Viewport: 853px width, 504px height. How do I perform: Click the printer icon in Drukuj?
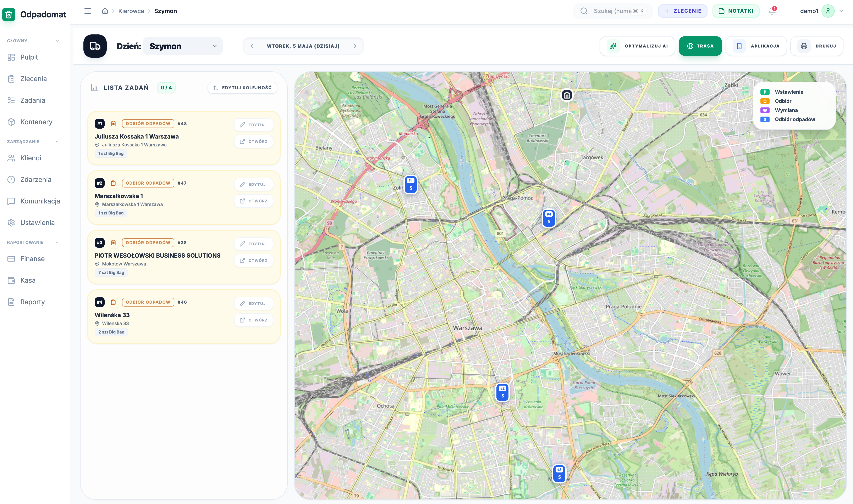[x=804, y=46]
